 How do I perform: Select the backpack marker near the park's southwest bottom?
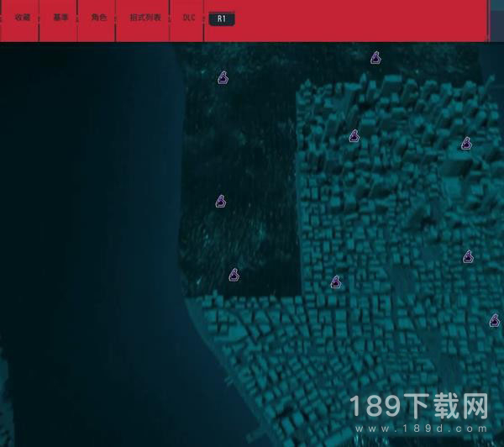tap(234, 275)
